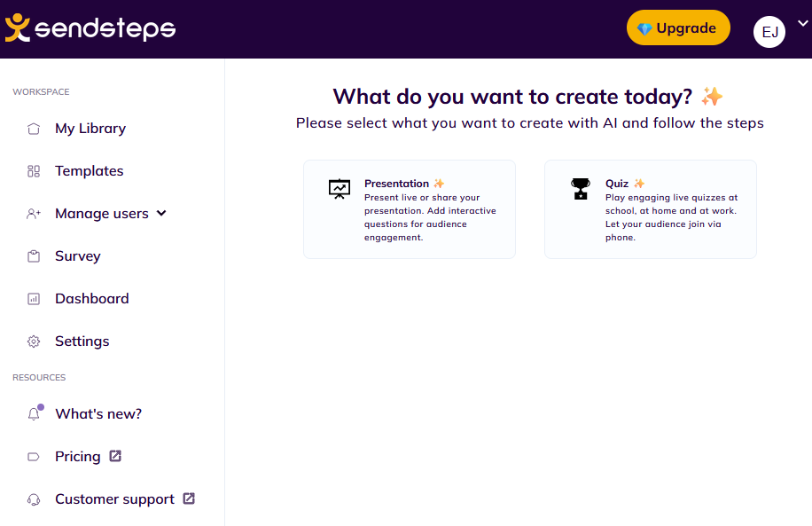Open My Library from sidebar

[x=90, y=129]
